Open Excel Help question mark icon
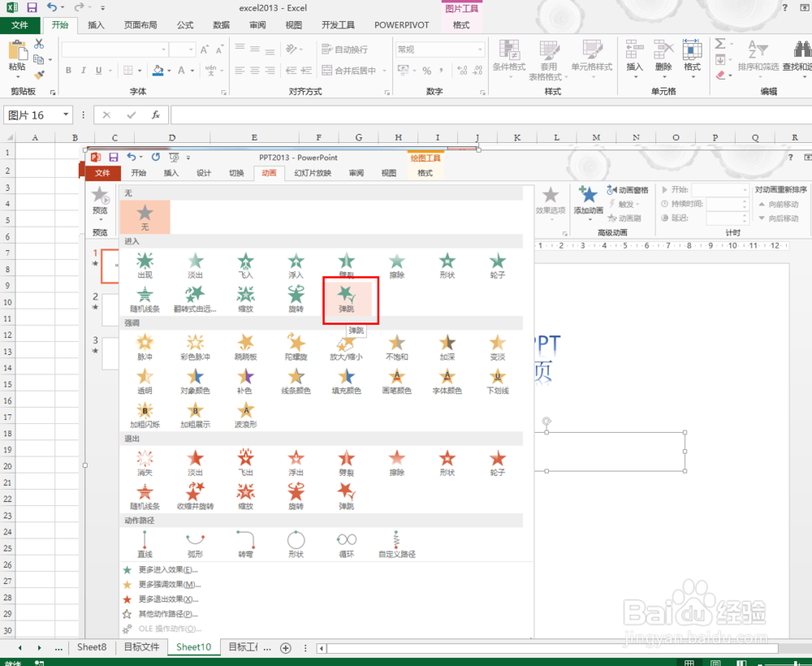Image resolution: width=812 pixels, height=666 pixels. pyautogui.click(x=785, y=8)
